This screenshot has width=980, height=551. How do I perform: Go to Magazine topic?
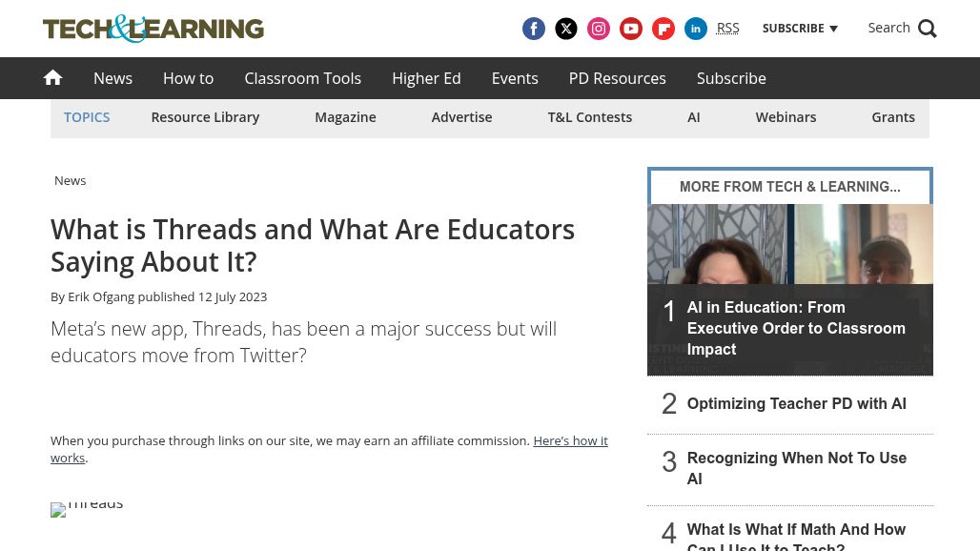[x=345, y=117]
